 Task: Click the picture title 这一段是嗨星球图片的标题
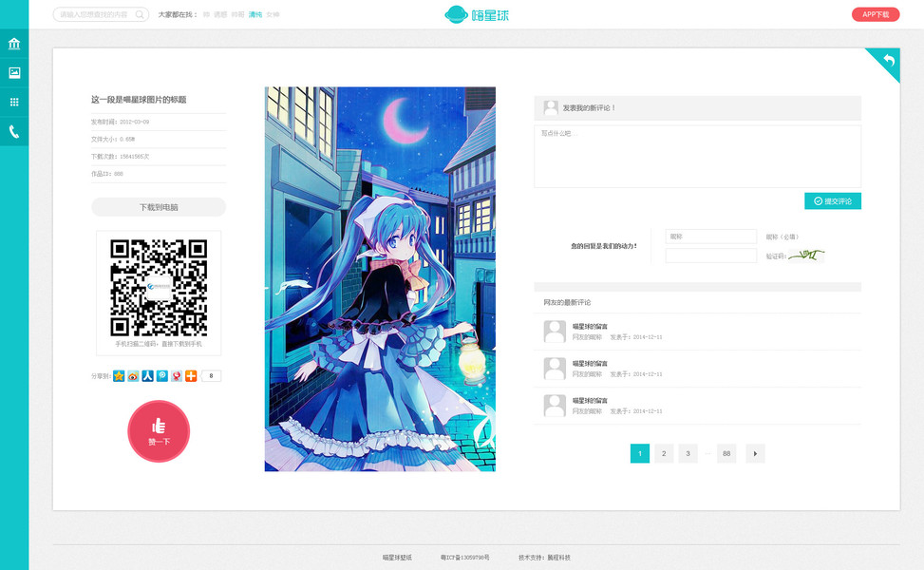tap(139, 100)
